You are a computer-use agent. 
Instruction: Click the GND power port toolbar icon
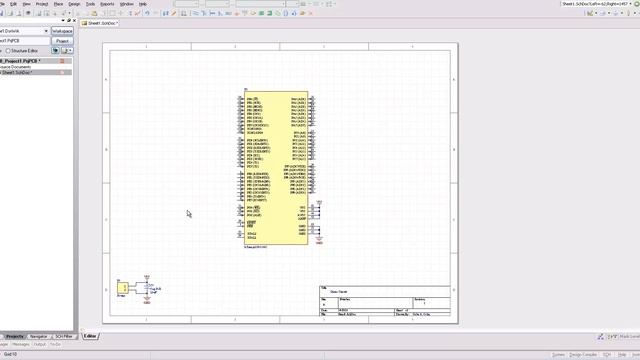236,13
